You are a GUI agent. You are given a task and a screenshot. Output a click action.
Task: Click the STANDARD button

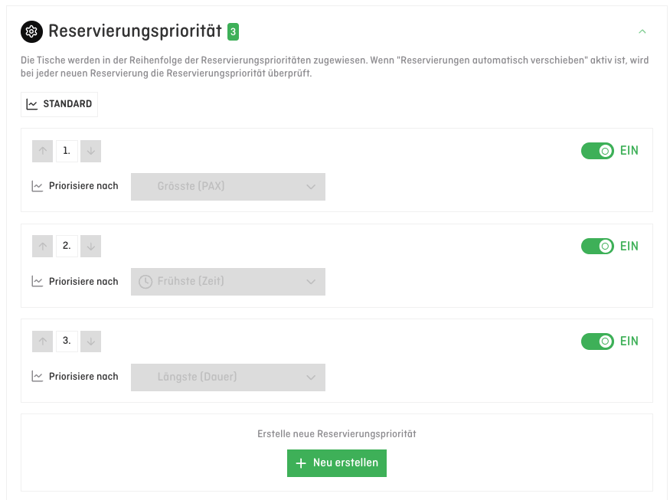click(59, 104)
